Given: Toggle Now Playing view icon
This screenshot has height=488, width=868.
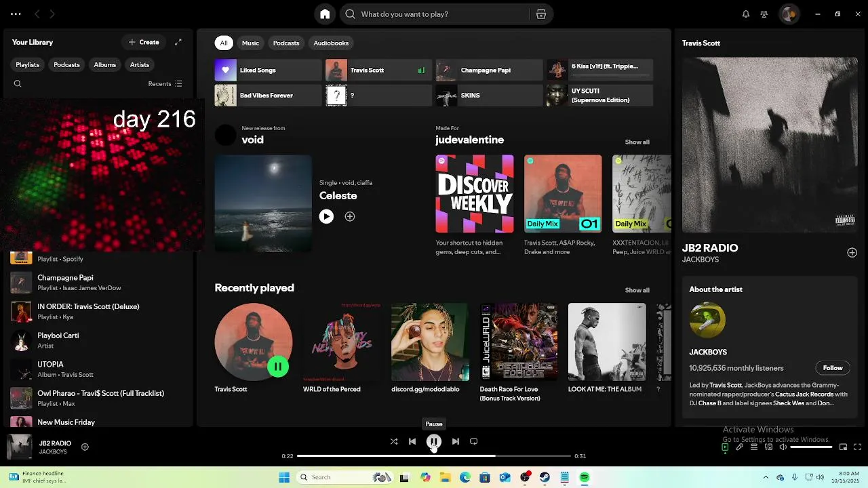Looking at the screenshot, I should click(725, 447).
